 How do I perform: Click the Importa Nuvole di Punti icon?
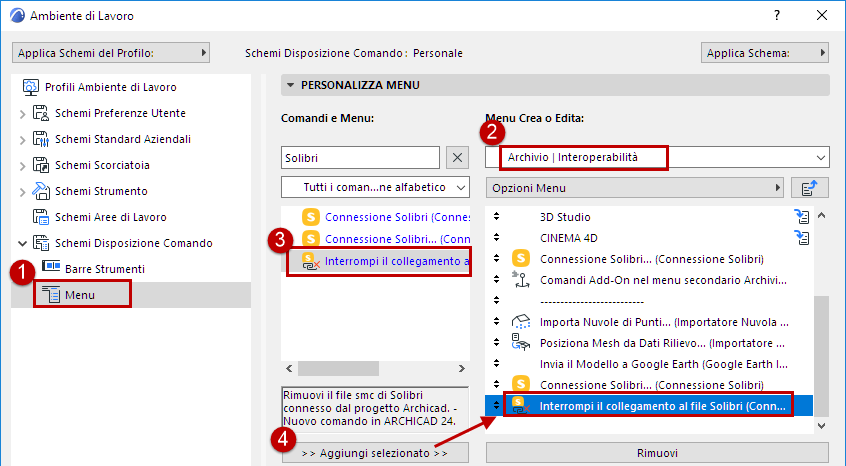[521, 322]
